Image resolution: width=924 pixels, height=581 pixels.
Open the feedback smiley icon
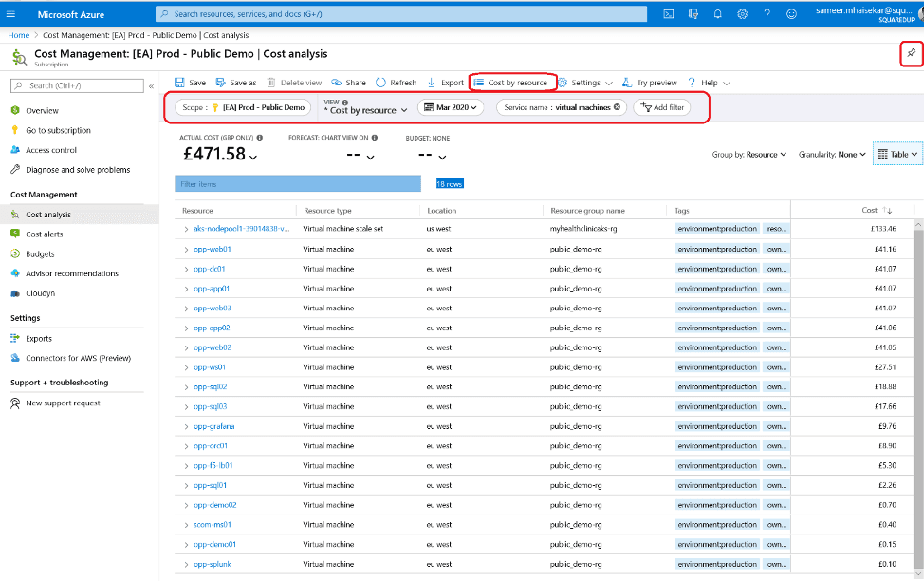[791, 14]
